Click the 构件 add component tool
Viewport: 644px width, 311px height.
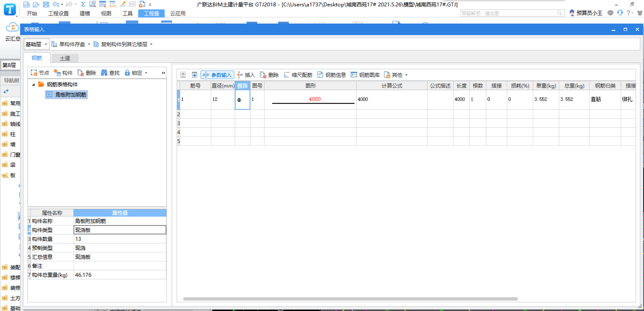click(63, 73)
